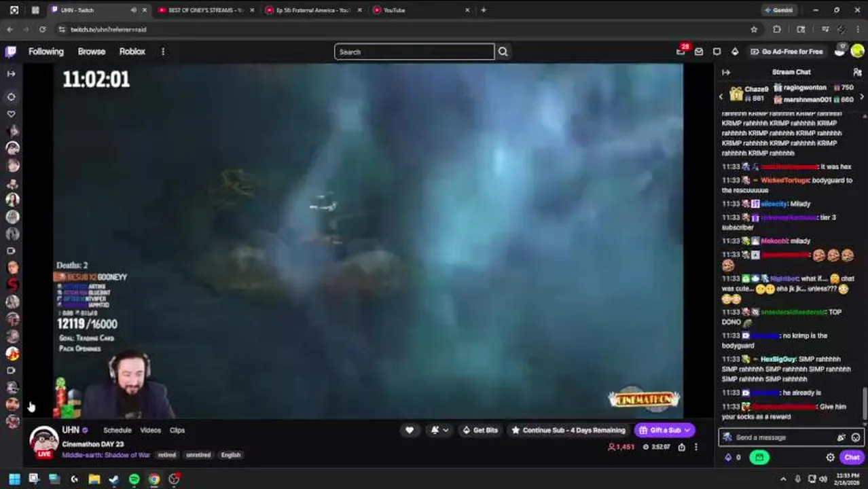Image resolution: width=868 pixels, height=489 pixels.
Task: Open the Get Bits diamond icon in top bar
Action: click(734, 52)
